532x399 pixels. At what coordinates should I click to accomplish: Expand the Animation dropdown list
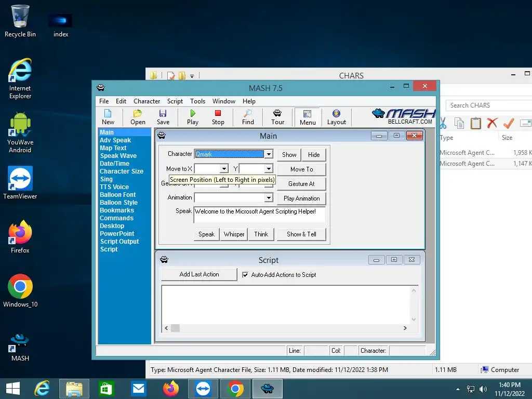tap(269, 197)
